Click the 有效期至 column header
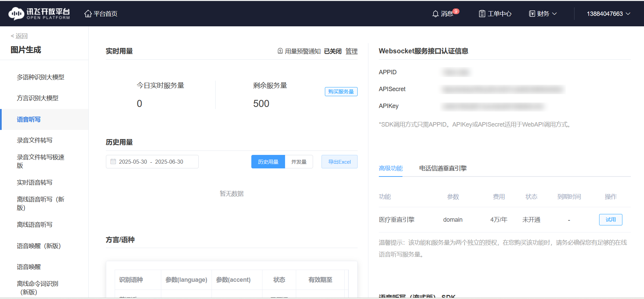Screen dimensions: 644x299 point(320,280)
